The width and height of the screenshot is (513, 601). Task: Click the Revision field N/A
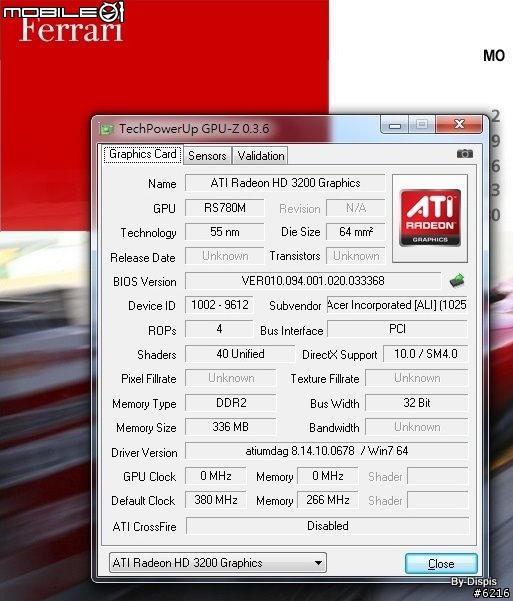pyautogui.click(x=356, y=208)
